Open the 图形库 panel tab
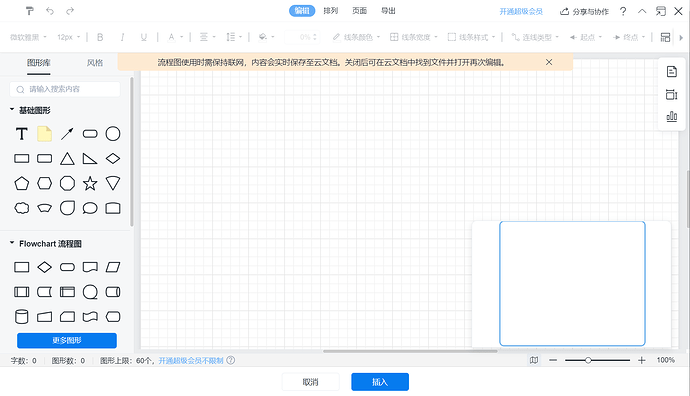The image size is (690, 396). (39, 63)
